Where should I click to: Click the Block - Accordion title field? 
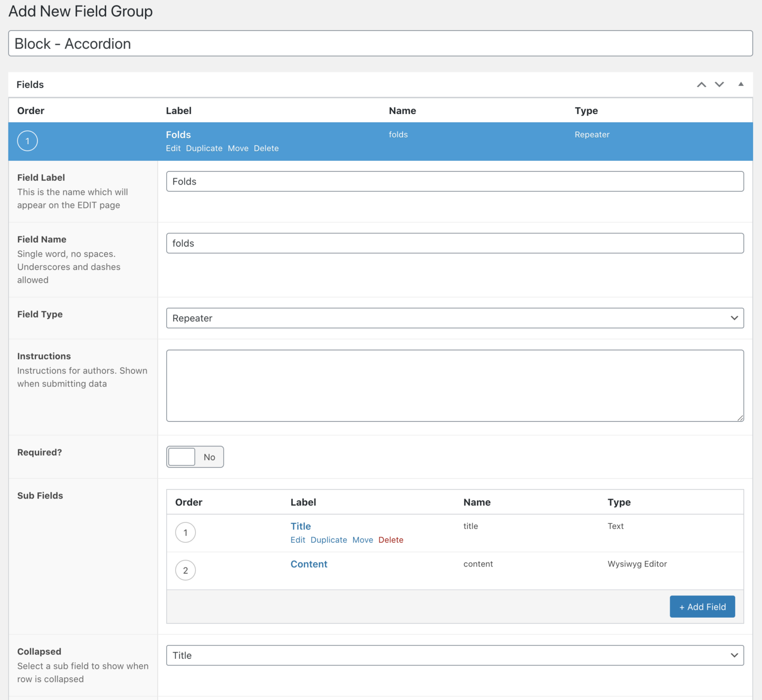point(380,44)
